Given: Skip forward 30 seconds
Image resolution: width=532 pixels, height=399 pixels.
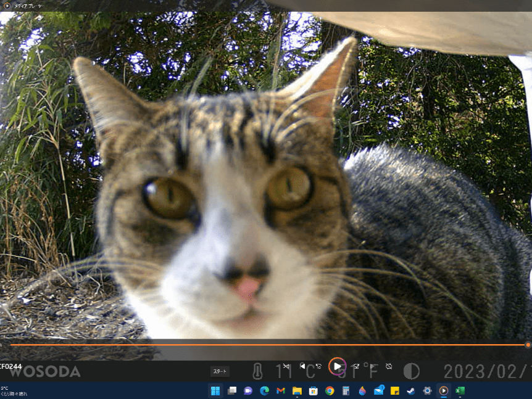Looking at the screenshot, I should 356,366.
